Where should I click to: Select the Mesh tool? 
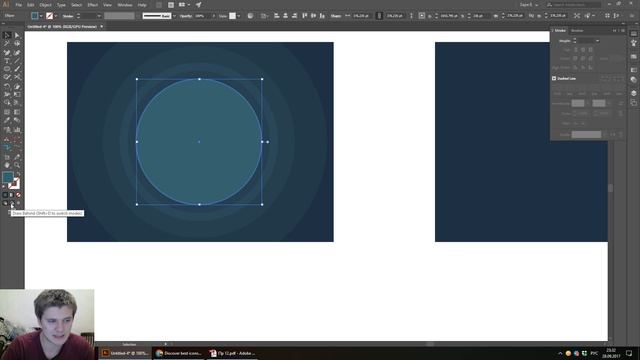(x=7, y=112)
